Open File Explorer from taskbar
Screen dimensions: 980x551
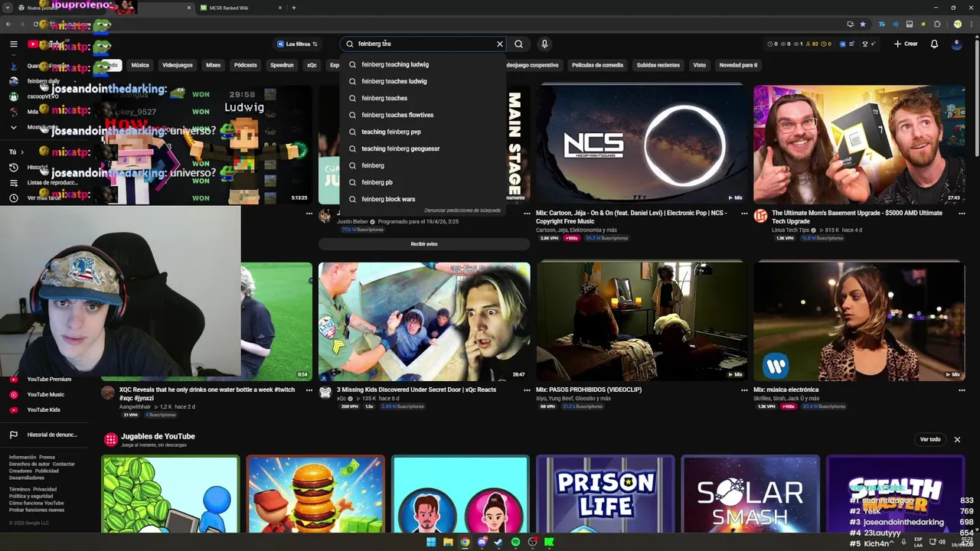(448, 543)
